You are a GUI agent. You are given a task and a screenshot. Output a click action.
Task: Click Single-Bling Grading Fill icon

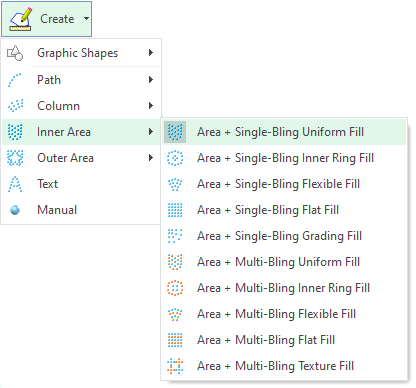[x=175, y=236]
